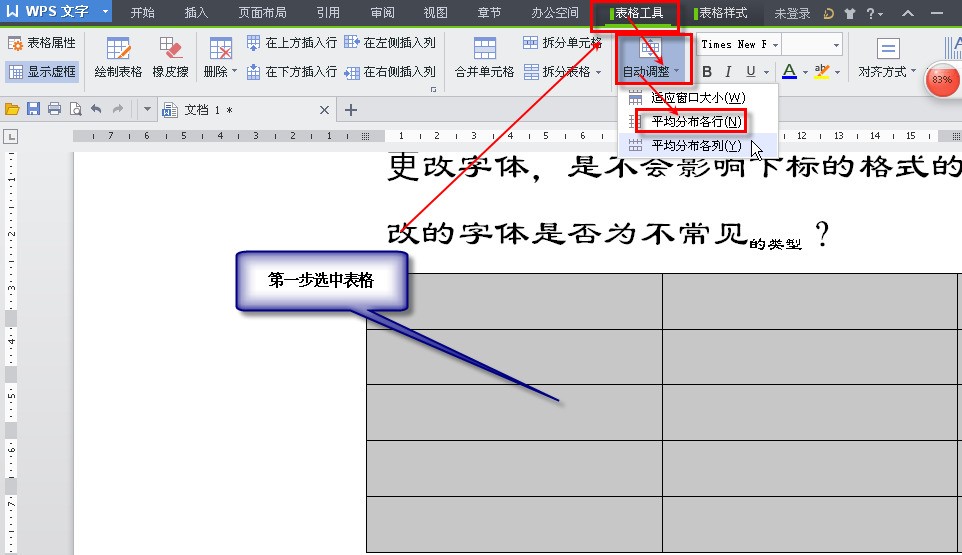Viewport: 962px width, 555px height.
Task: Click the Delete (删除) table icon
Action: 220,48
